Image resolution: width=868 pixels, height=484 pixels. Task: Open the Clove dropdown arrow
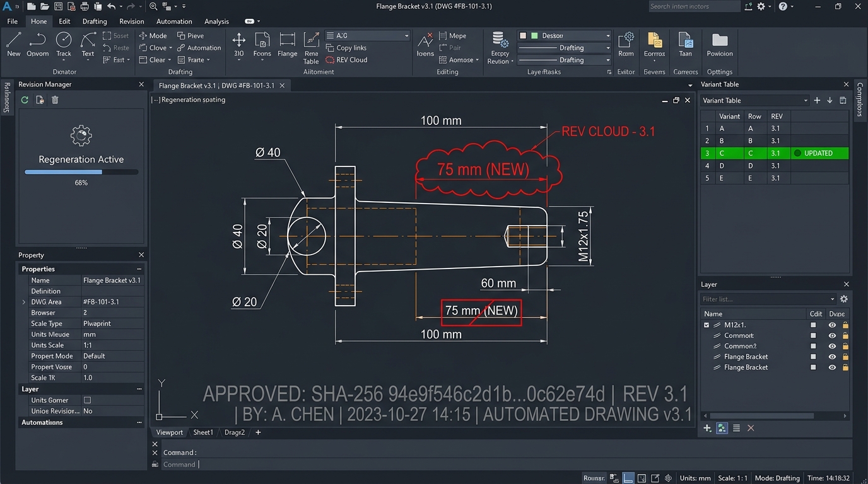(x=170, y=48)
